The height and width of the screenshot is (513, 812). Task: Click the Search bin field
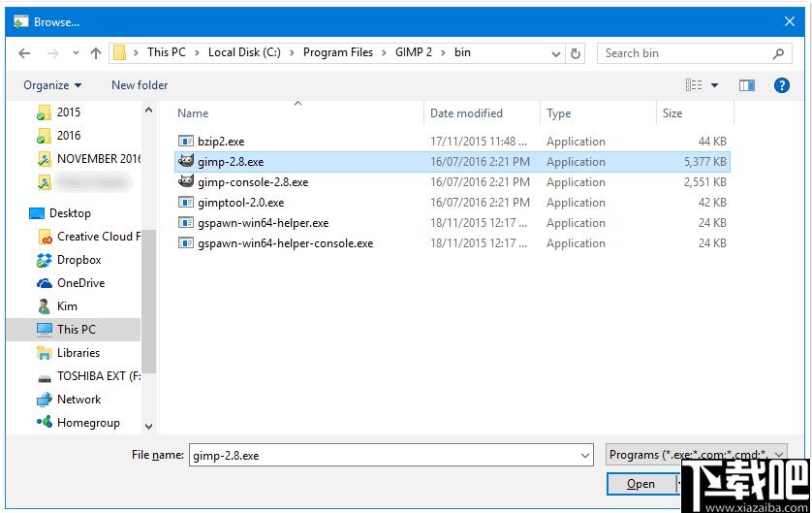click(695, 53)
